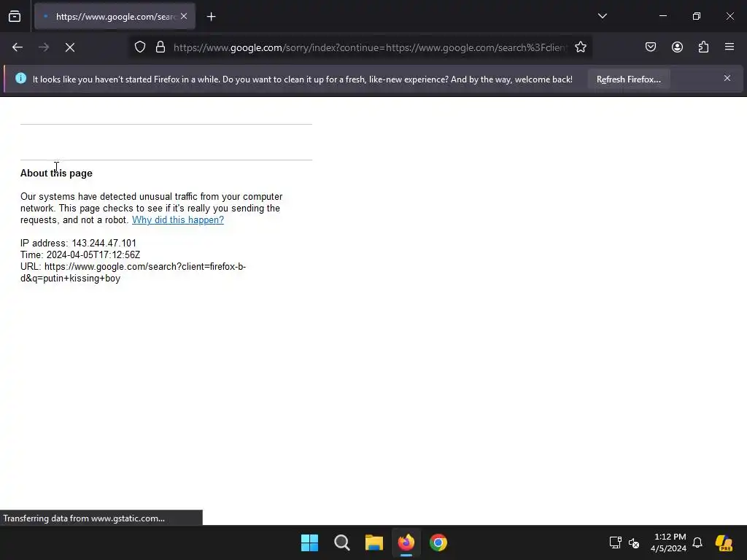
Task: Go forward one page
Action: point(44,47)
